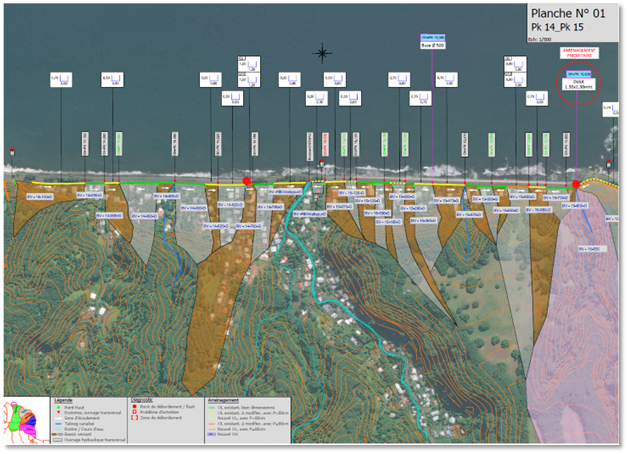Select the red overflow point left of the river
This screenshot has width=628, height=454.
pyautogui.click(x=247, y=181)
